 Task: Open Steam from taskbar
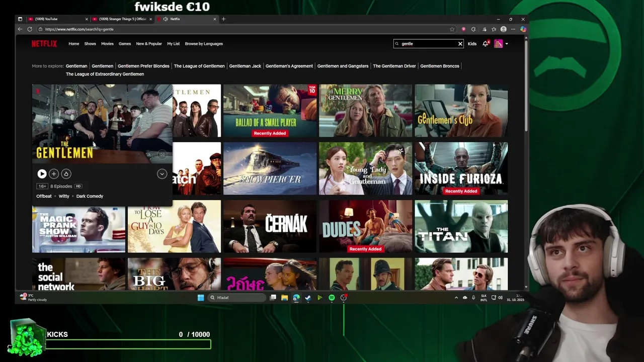coord(308,298)
